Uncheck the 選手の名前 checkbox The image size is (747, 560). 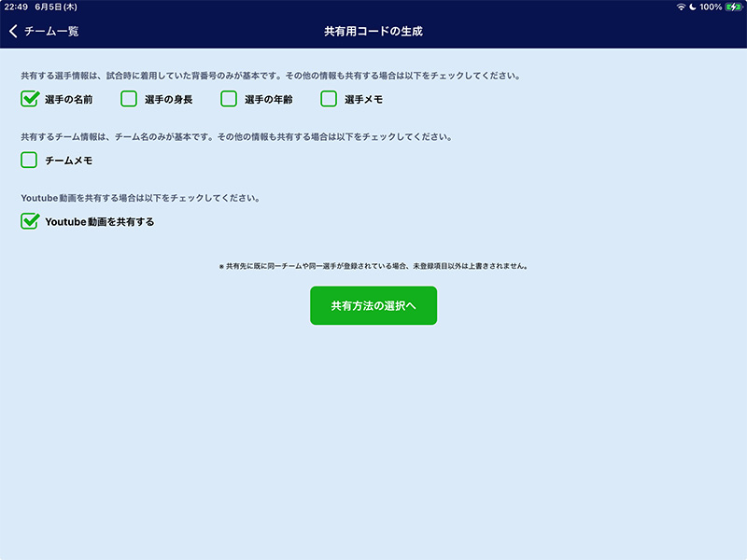tap(30, 99)
